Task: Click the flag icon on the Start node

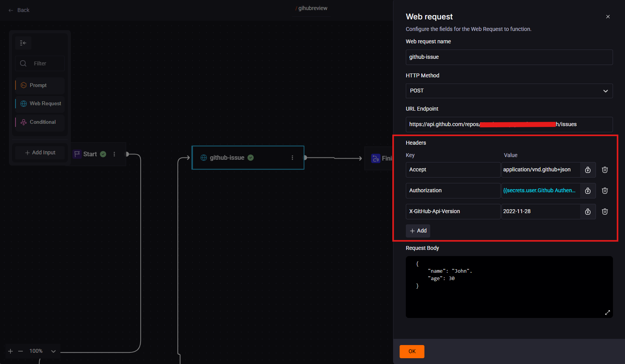Action: (x=77, y=154)
